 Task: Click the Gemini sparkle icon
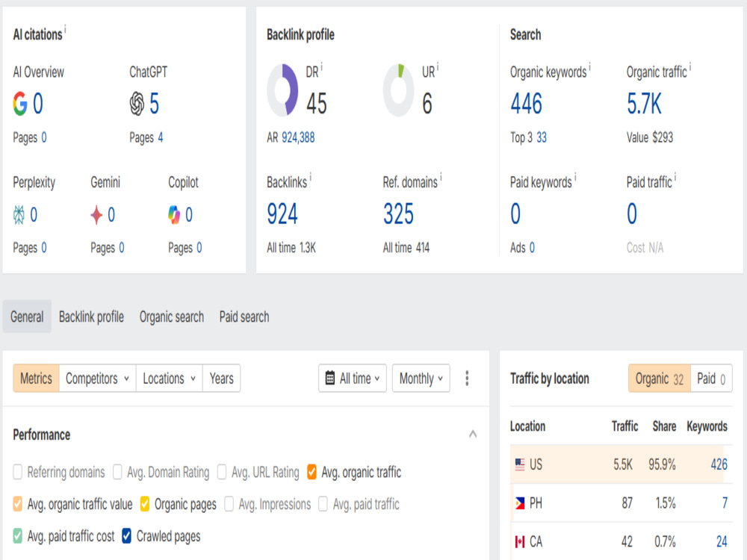pos(96,215)
